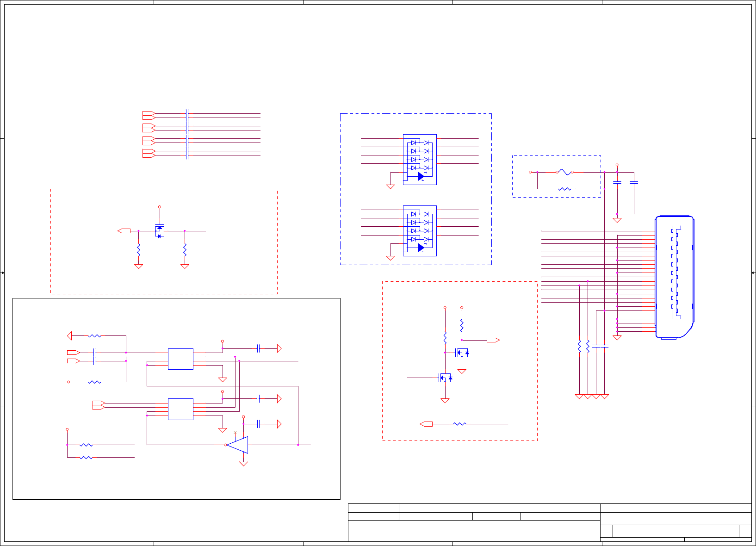Click the power node above the lone MOSFET

tap(160, 207)
